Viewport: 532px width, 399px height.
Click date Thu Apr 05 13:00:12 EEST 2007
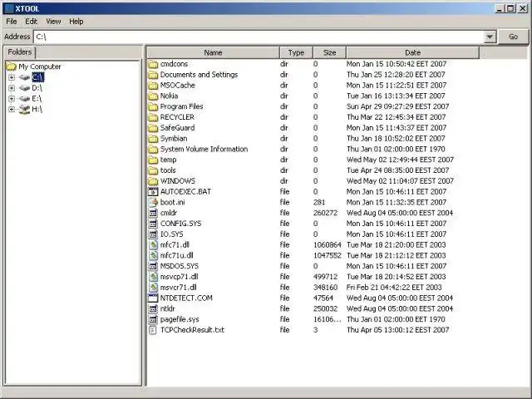point(397,330)
